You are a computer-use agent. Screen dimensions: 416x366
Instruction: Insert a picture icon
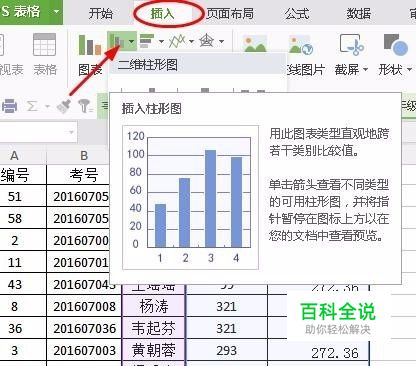coord(255,43)
